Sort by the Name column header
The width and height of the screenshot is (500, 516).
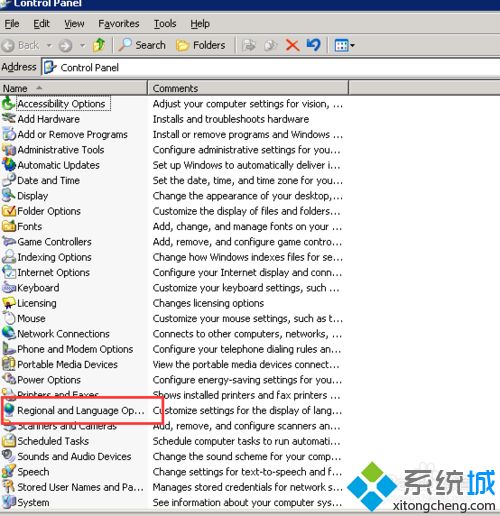[x=73, y=88]
